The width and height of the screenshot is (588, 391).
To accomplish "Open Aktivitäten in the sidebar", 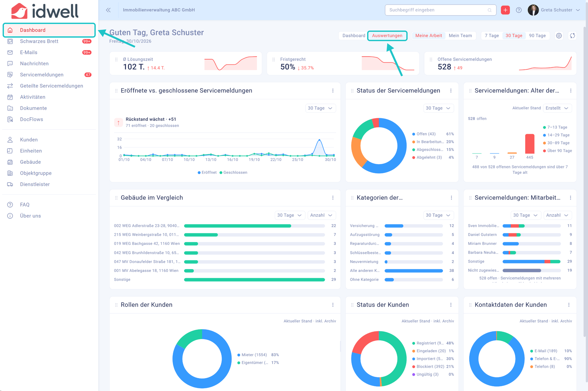I will 49,97.
